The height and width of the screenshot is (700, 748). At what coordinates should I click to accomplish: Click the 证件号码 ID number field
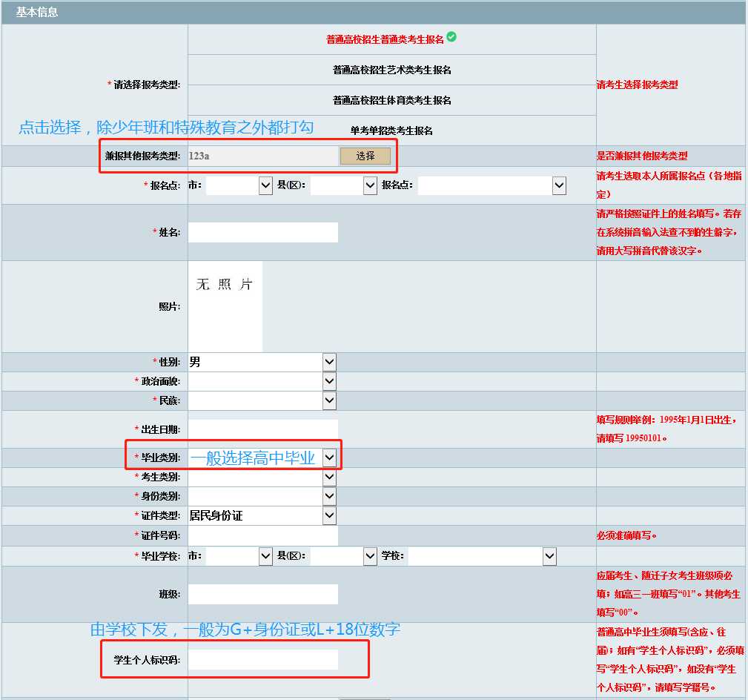pyautogui.click(x=262, y=534)
